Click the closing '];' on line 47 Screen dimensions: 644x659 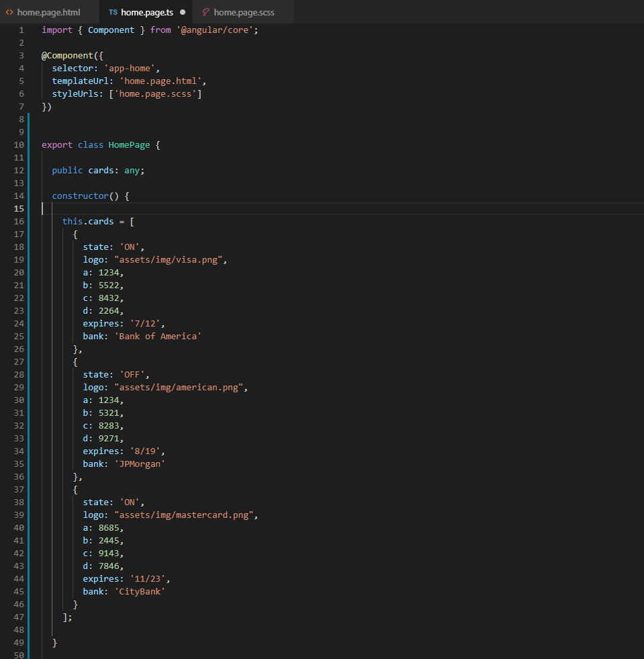67,617
